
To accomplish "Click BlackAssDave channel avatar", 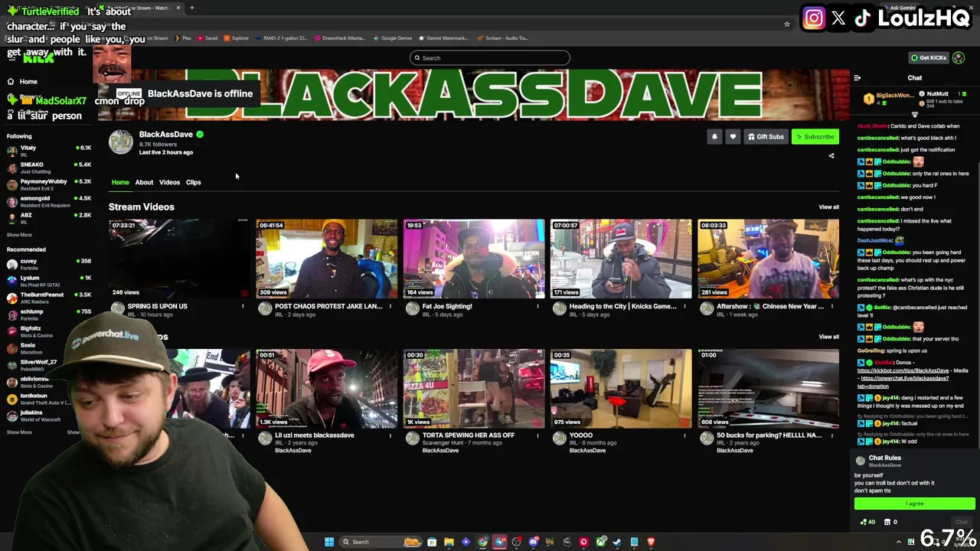I will [121, 142].
